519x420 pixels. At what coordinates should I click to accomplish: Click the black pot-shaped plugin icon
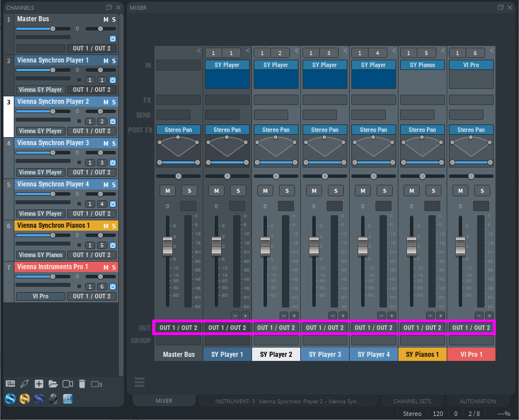[x=53, y=399]
